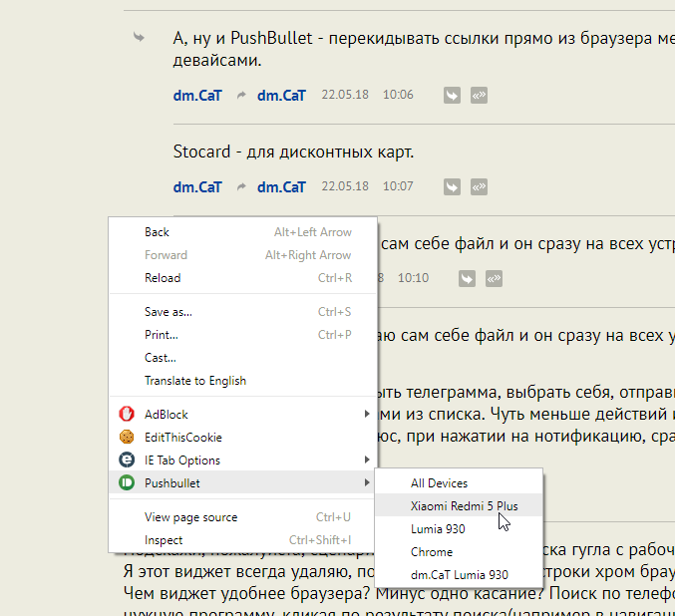The height and width of the screenshot is (616, 675).
Task: Select Xiaomi Redmi 5 Plus device
Action: coord(464,506)
